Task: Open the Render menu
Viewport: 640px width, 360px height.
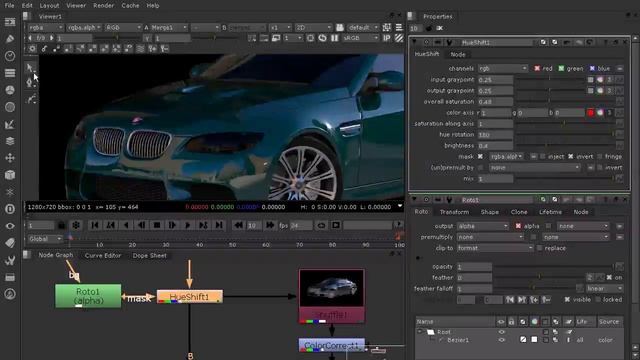Action: click(104, 6)
